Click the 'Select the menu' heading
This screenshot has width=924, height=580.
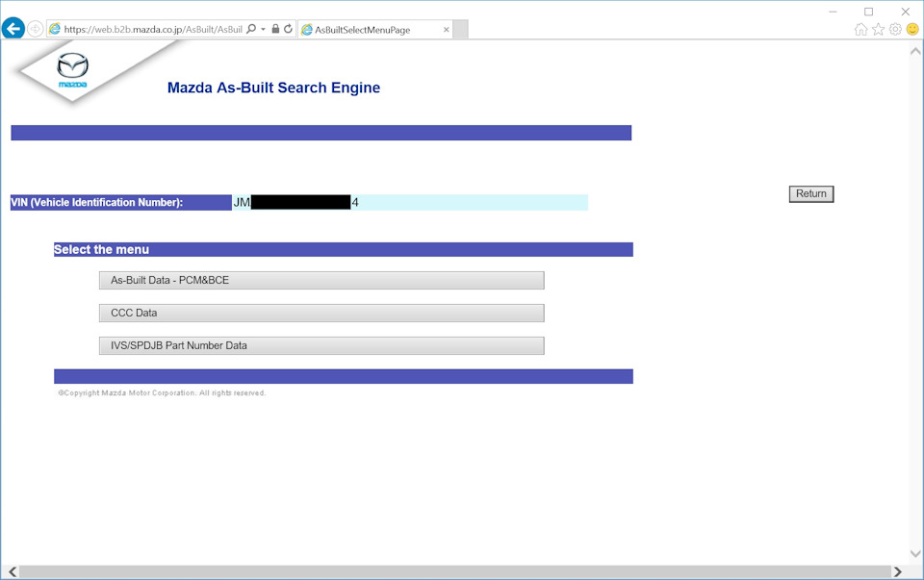pyautogui.click(x=101, y=250)
